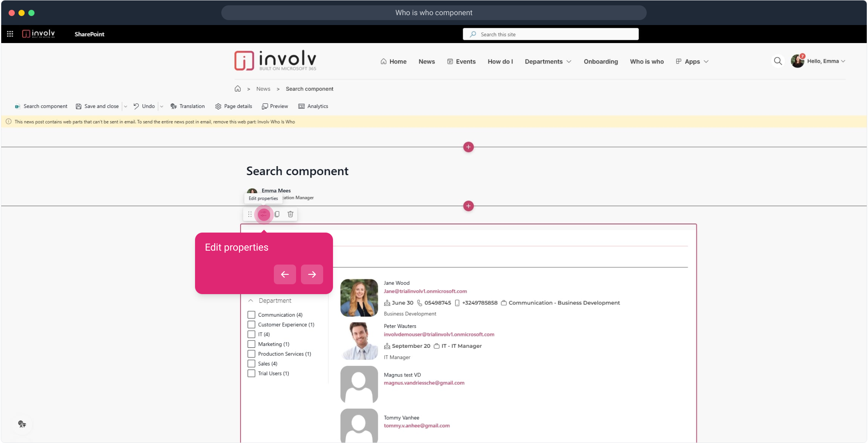Click the SharePoint link in top bar
This screenshot has width=868, height=443.
coord(90,34)
